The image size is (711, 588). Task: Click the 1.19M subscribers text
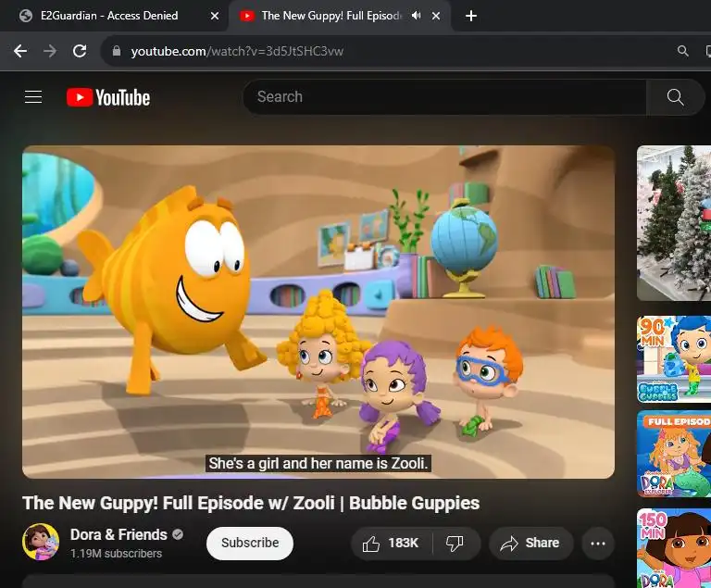pos(116,554)
